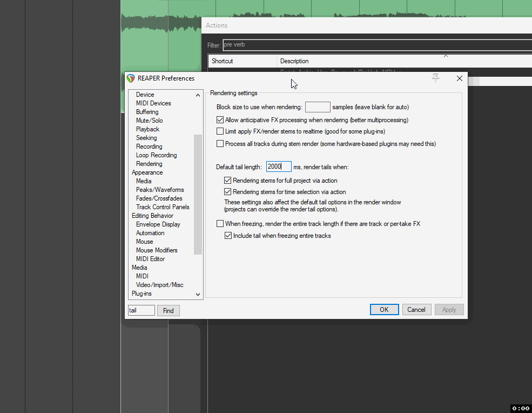The width and height of the screenshot is (532, 413).
Task: Click the sort arrow above the Description column
Action: [x=446, y=56]
